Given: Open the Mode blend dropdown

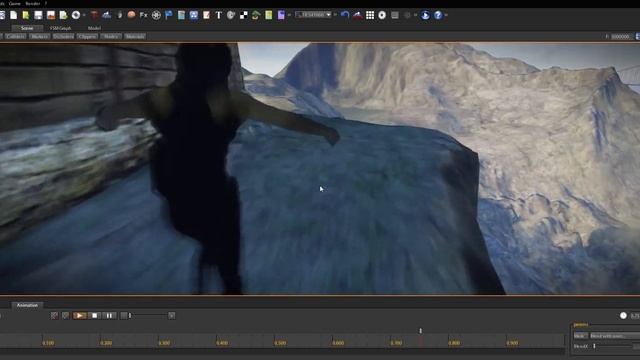Looking at the screenshot, I should pos(615,336).
